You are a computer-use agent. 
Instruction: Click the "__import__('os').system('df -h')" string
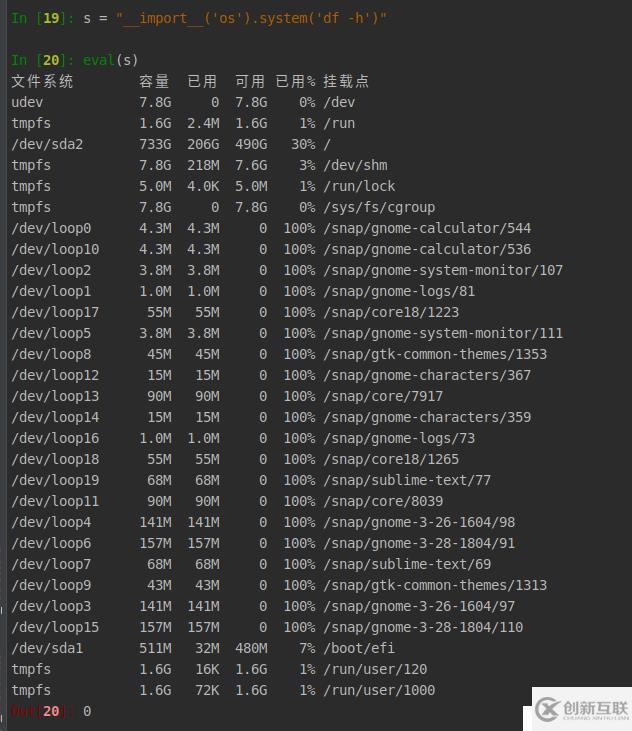251,18
